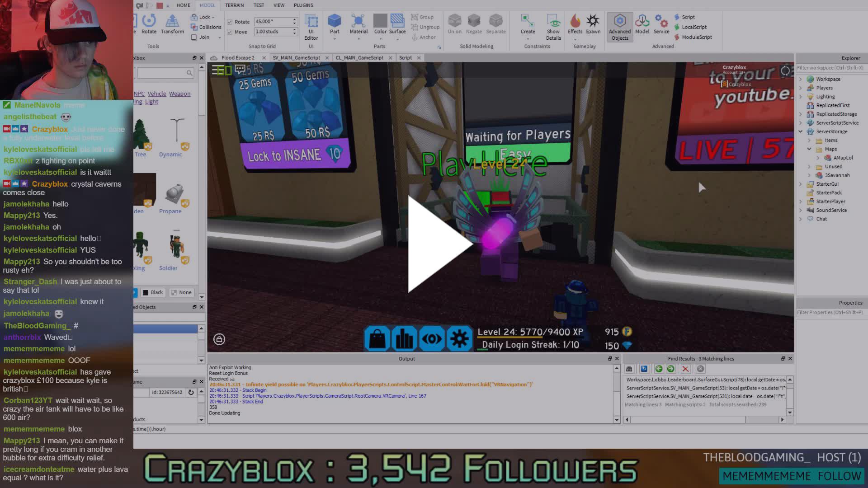Screen dimensions: 868x488
Task: Click the Negate tool
Action: click(474, 25)
